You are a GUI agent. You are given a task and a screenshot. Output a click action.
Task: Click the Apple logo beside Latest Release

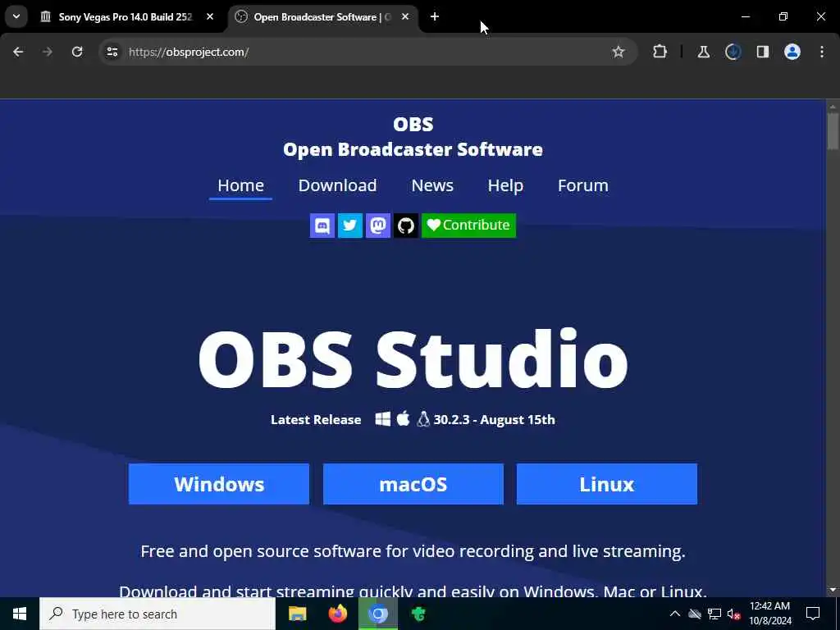(x=404, y=418)
